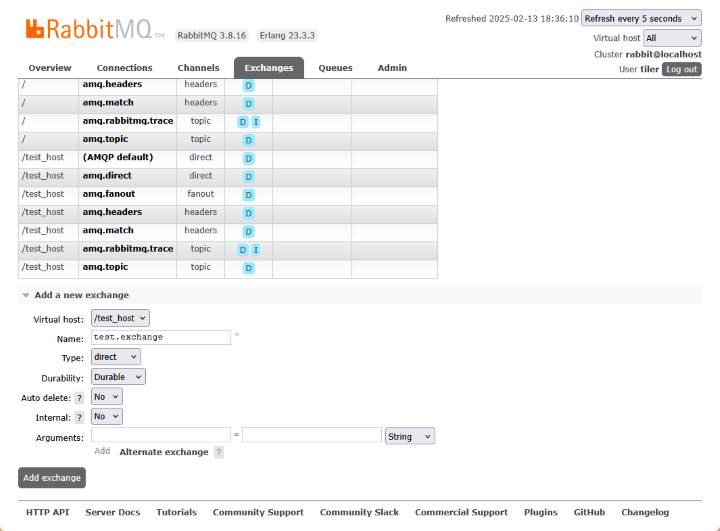The height and width of the screenshot is (531, 720).
Task: Open the form Virtual host /test_host dropdown
Action: coord(120,318)
